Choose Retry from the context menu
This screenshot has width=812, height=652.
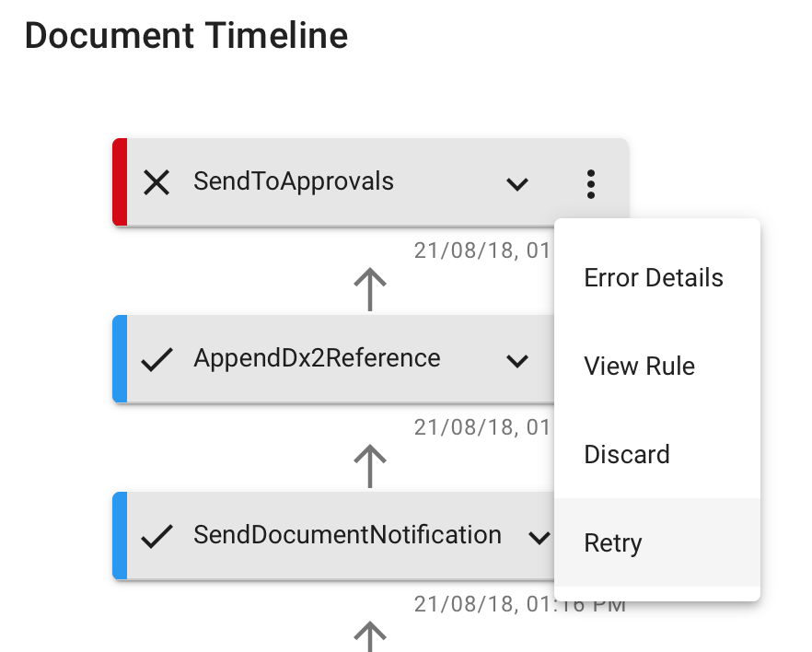tap(612, 542)
